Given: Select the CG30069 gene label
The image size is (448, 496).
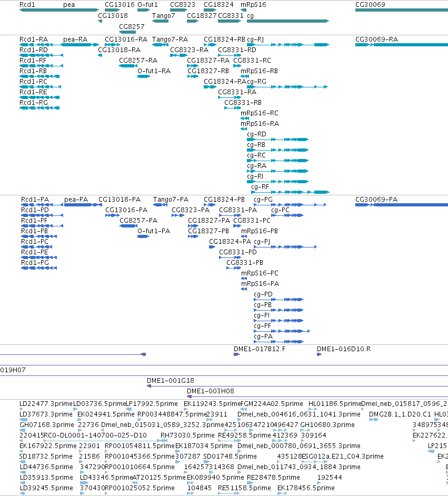Looking at the screenshot, I should point(370,5).
